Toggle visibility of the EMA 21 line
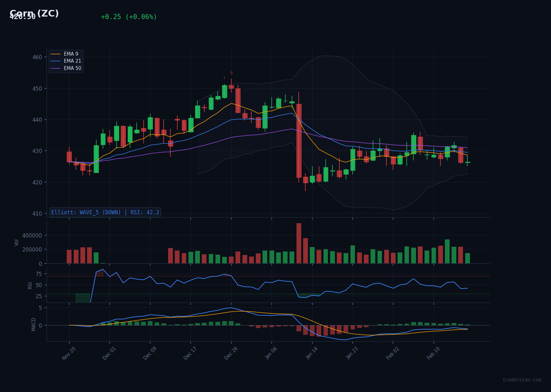The image size is (551, 392). pos(72,61)
